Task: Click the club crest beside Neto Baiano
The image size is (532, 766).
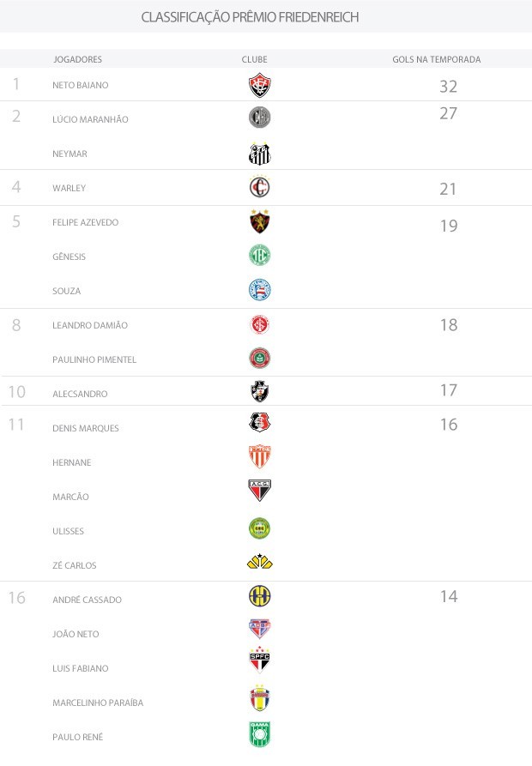Action: (259, 85)
